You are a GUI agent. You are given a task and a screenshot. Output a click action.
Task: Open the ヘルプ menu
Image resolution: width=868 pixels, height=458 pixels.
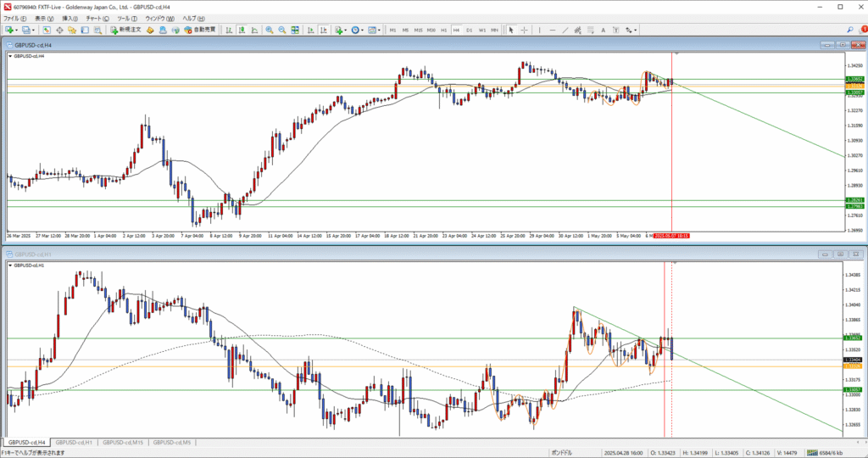pyautogui.click(x=193, y=19)
